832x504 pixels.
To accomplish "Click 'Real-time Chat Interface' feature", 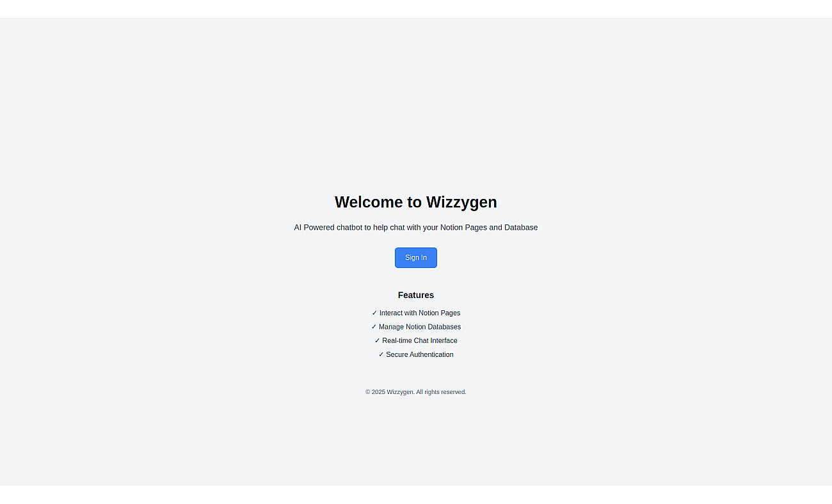I will click(416, 341).
